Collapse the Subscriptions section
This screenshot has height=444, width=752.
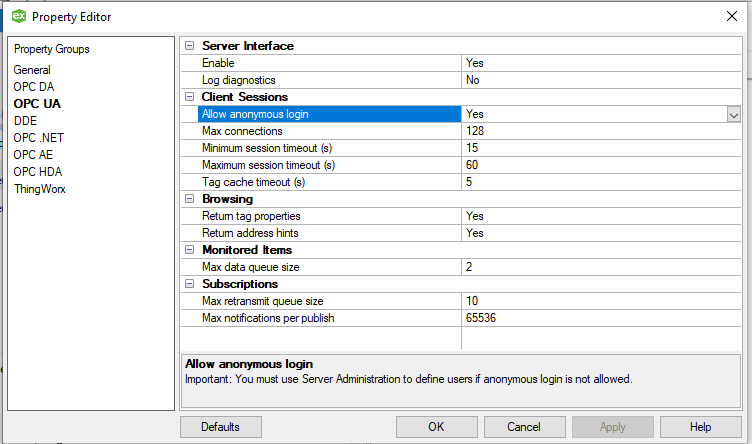[189, 284]
